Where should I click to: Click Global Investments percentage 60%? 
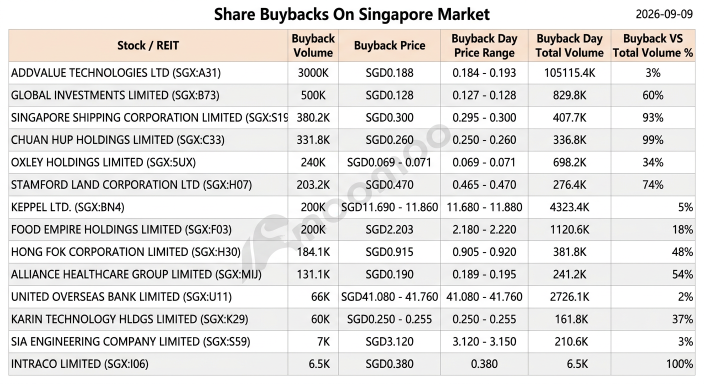tap(653, 95)
